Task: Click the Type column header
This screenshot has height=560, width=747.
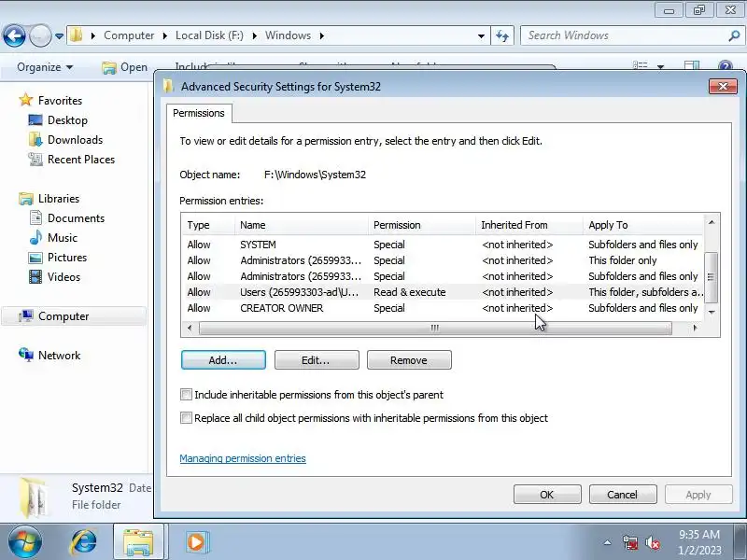Action: pos(208,225)
